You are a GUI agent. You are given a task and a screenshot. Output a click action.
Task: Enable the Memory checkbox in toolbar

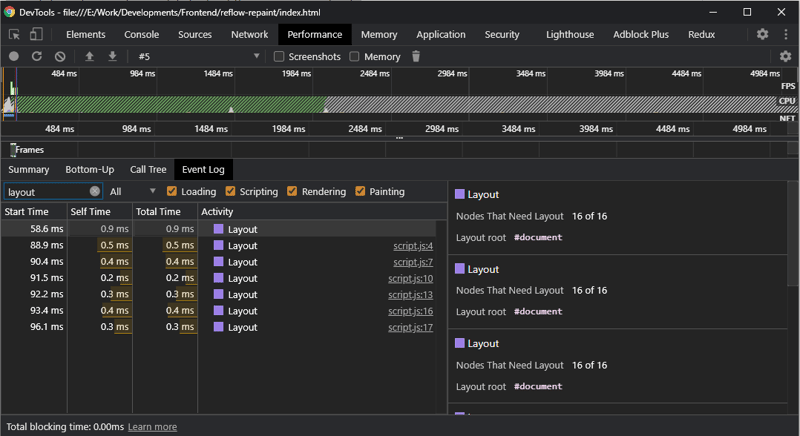[354, 57]
